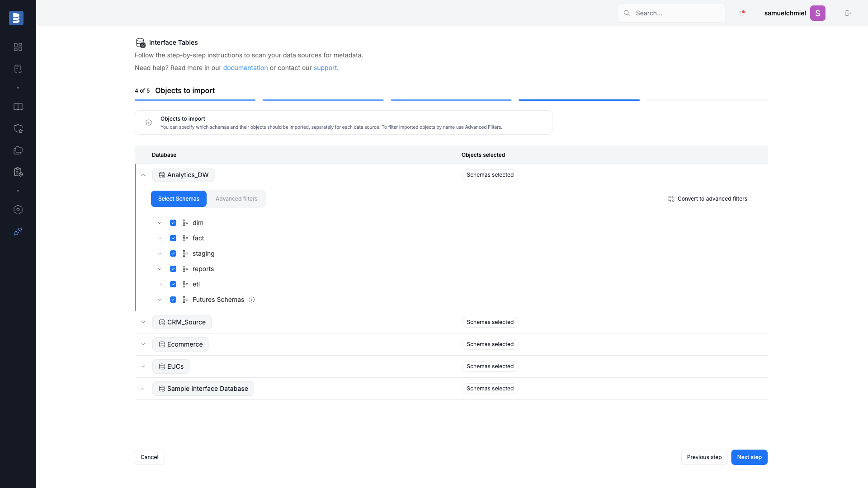Click Convert to advanced filters

pyautogui.click(x=708, y=199)
